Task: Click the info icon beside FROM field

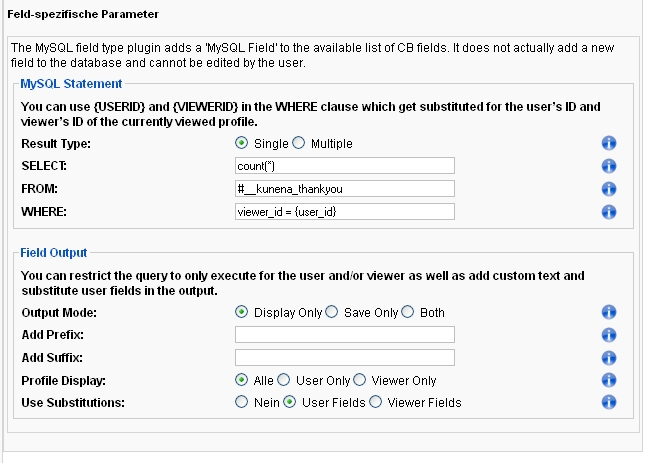Action: pos(609,189)
